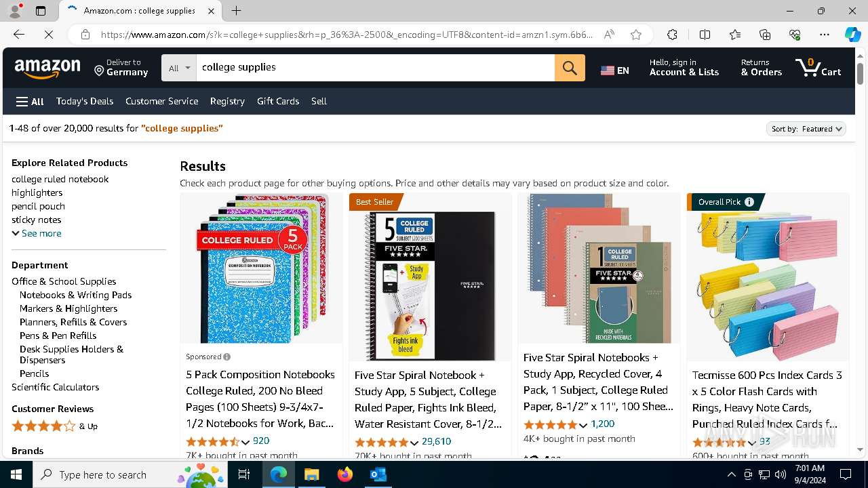Stop page loading button
The image size is (868, 488).
49,35
